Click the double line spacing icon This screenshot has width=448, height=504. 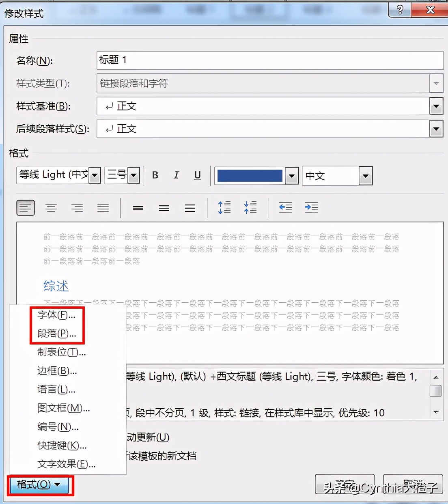190,207
